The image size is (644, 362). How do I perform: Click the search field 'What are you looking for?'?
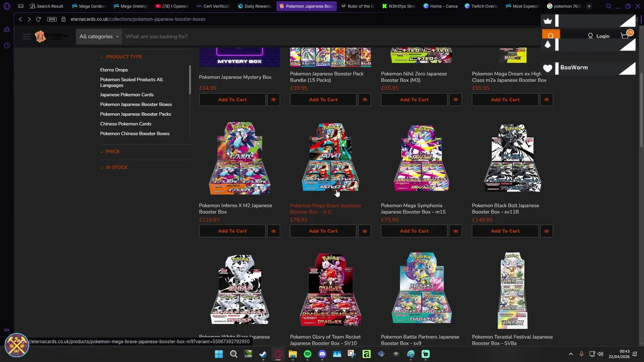point(332,36)
